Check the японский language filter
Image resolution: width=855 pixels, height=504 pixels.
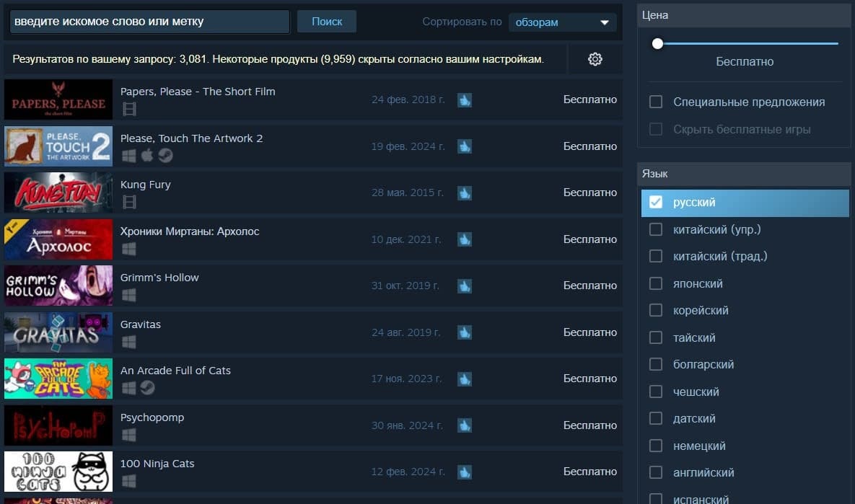tap(656, 283)
